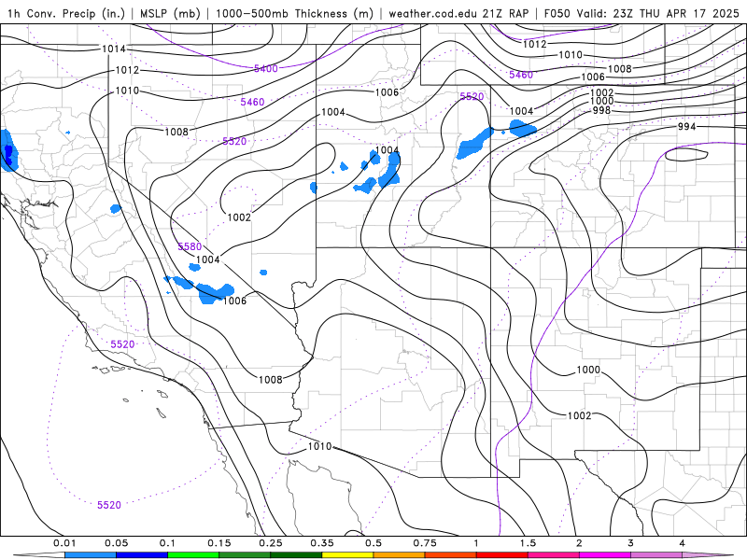Viewport: 747px width, 560px height.
Task: Click the "0.35" legend value
Action: click(x=322, y=543)
